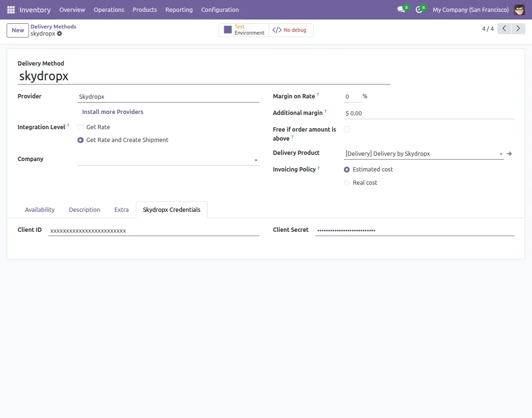Click the New button
532x418 pixels.
[x=18, y=30]
